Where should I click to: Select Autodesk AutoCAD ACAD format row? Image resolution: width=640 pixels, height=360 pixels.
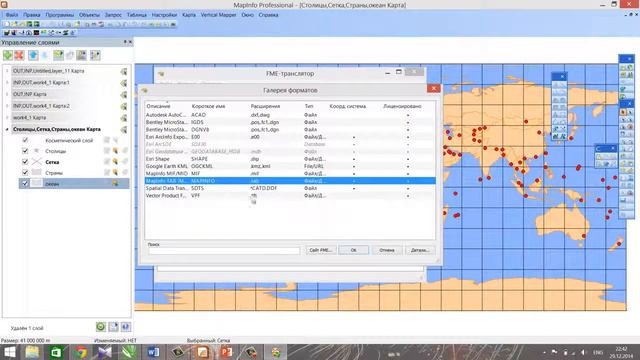(x=290, y=115)
